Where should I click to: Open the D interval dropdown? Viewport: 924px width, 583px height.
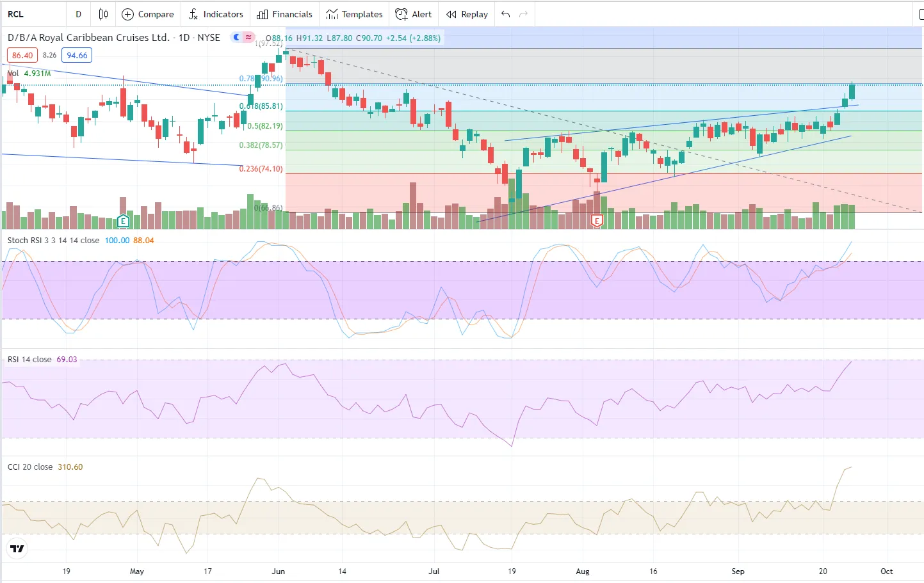[78, 14]
